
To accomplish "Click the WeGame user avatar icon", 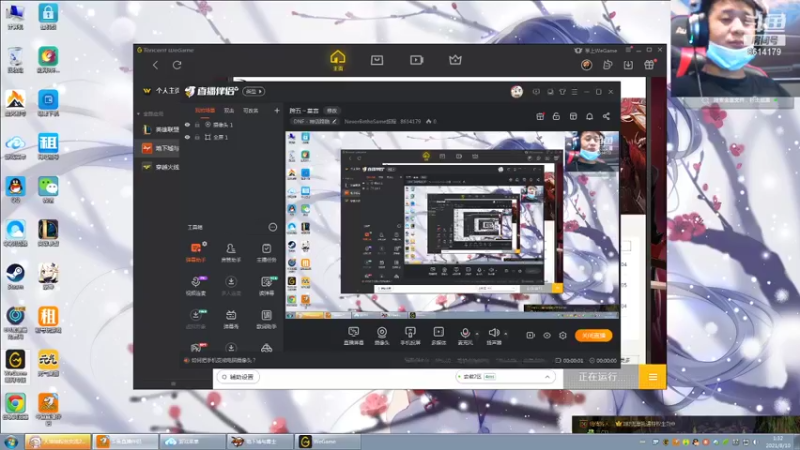I will coord(586,65).
